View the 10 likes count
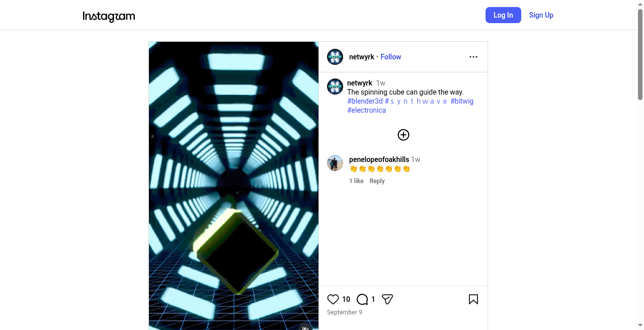 (346, 299)
